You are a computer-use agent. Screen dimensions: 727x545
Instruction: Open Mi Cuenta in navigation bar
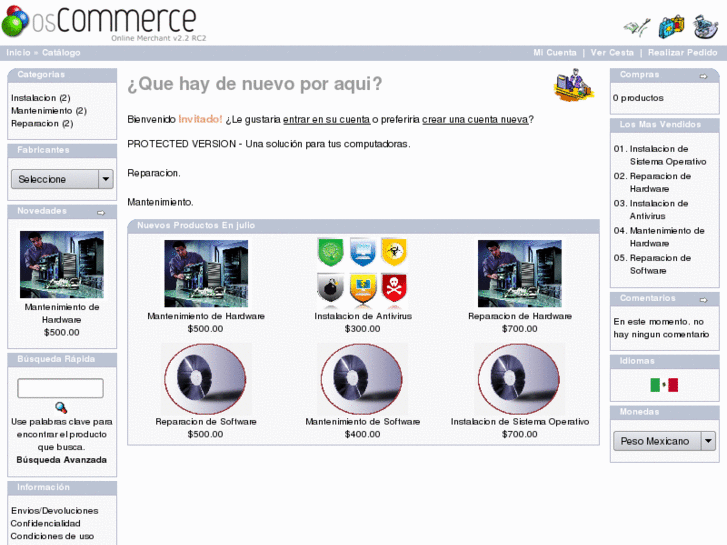(555, 52)
